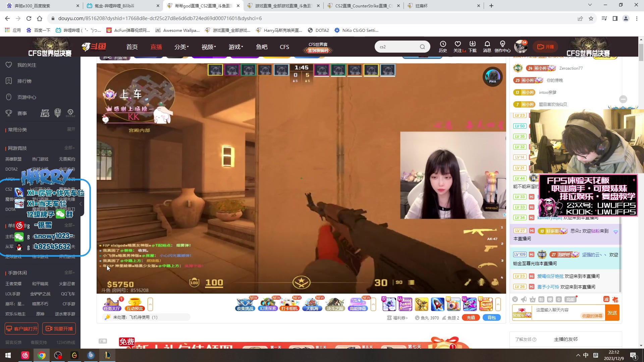Click the search magnifier icon
The height and width of the screenshot is (362, 644).
pos(422,47)
